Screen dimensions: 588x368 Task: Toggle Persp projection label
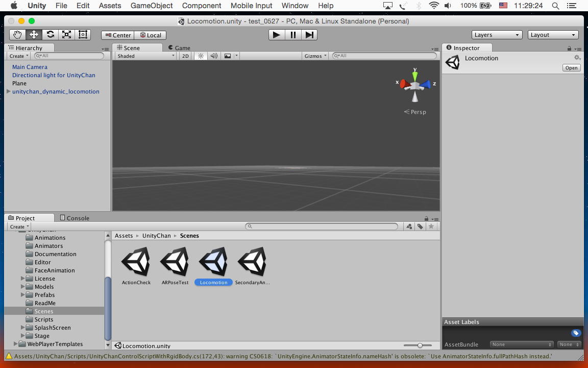click(x=415, y=112)
